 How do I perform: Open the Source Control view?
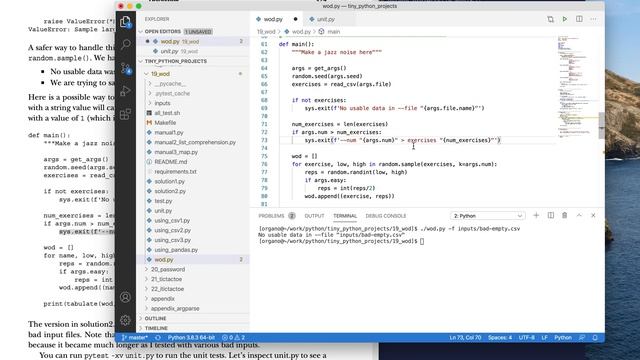coord(125,68)
